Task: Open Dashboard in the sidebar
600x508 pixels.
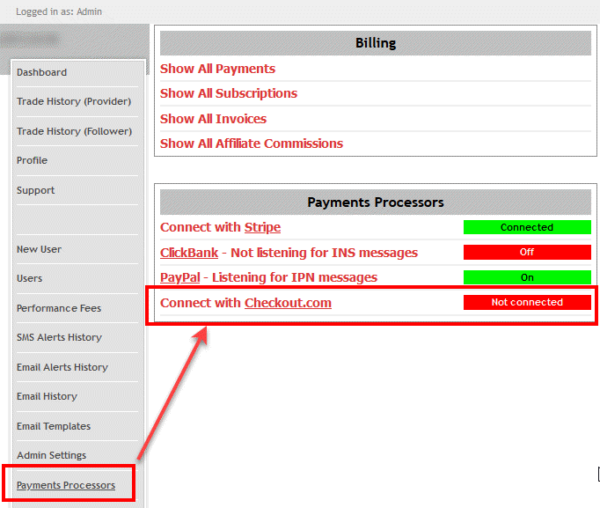Action: (x=42, y=72)
